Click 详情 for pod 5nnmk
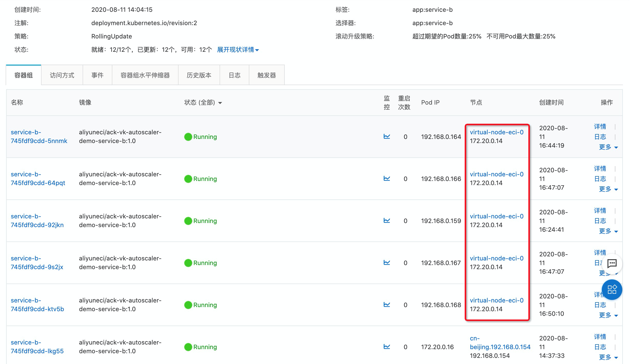Screen dimensions: 630x364 pos(600,126)
